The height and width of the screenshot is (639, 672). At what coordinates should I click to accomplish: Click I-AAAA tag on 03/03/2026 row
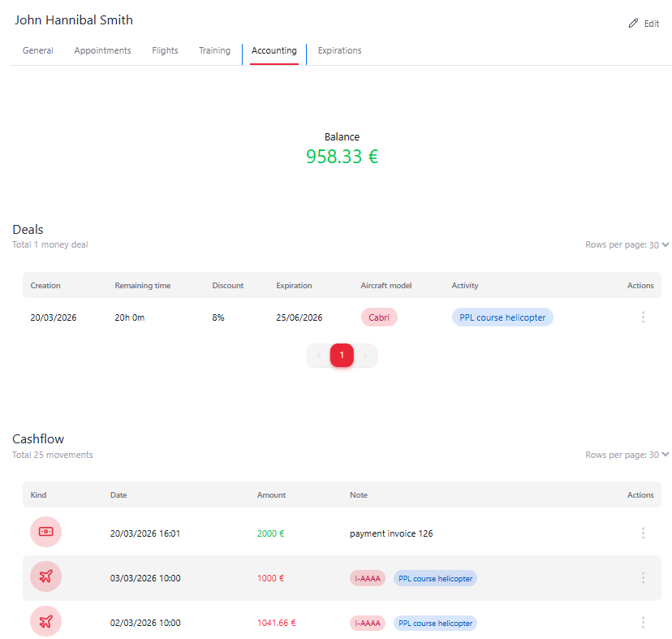pos(368,578)
